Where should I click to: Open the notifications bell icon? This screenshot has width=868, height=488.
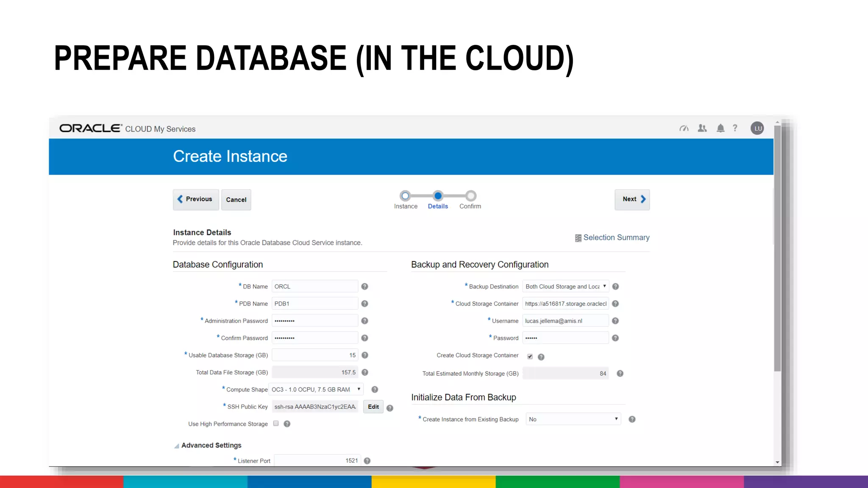pyautogui.click(x=721, y=128)
